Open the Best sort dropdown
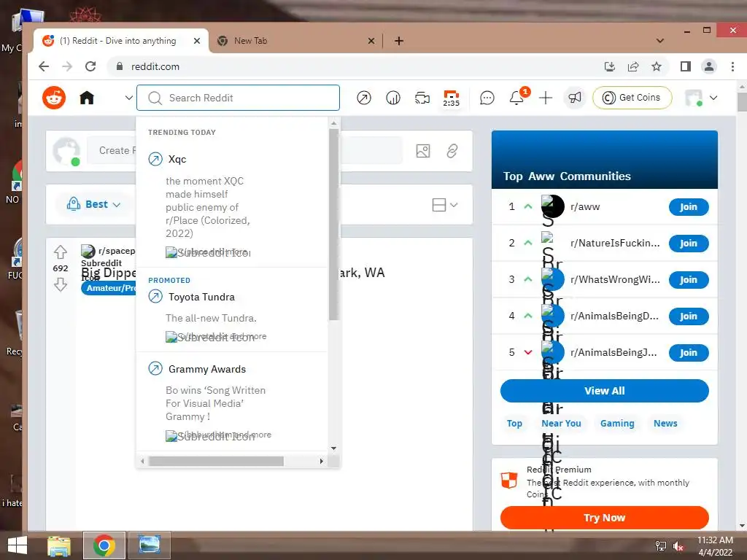The image size is (747, 560). point(94,204)
